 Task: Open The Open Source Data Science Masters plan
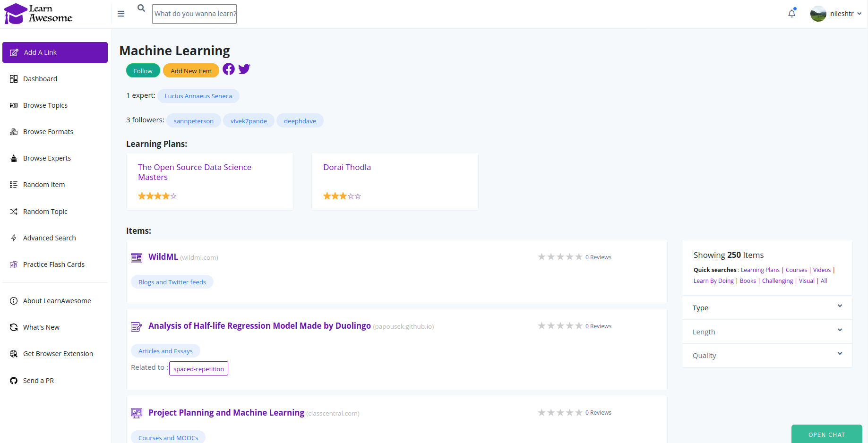195,172
